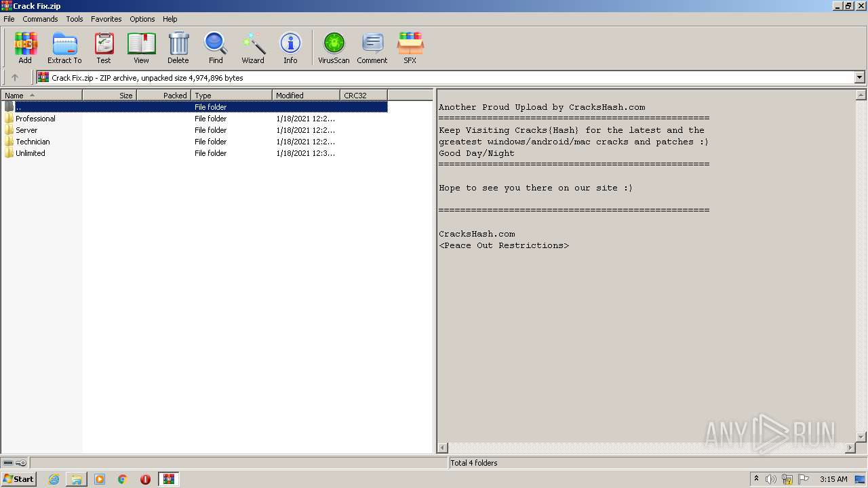This screenshot has height=488, width=868.
Task: Select the Unlimited folder icon
Action: click(x=9, y=153)
